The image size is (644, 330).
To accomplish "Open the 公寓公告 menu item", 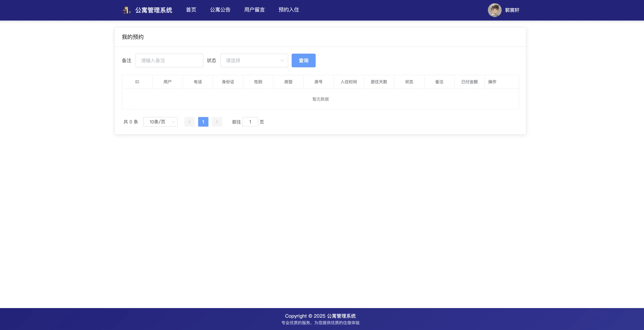I will tap(220, 10).
